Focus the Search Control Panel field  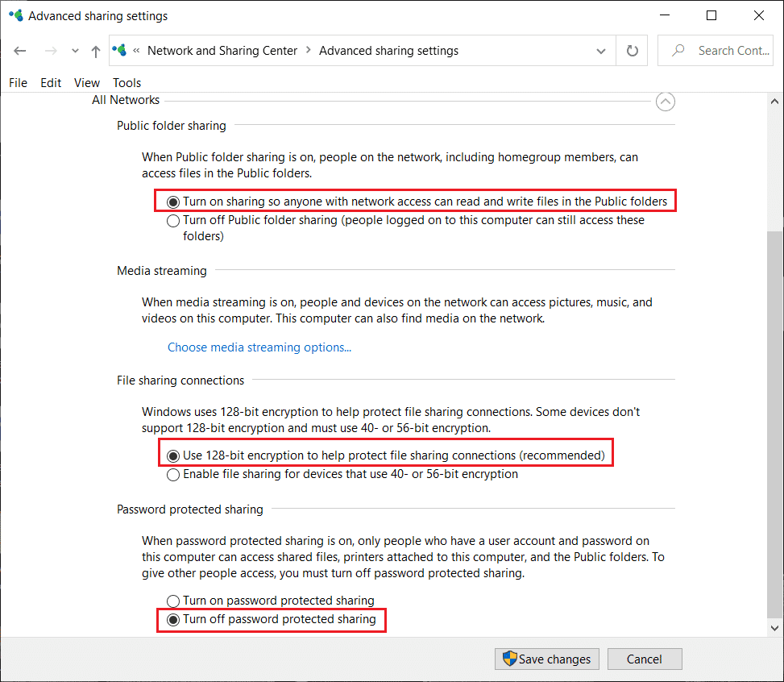[716, 51]
